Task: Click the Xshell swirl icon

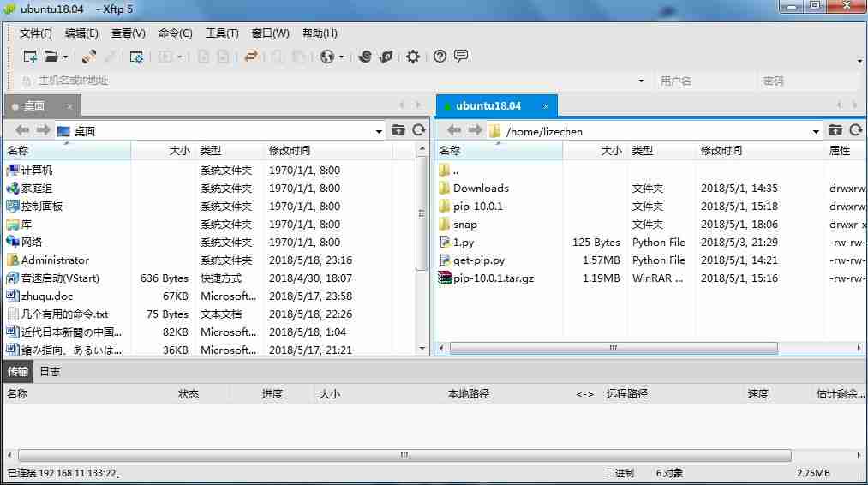Action: tap(365, 57)
